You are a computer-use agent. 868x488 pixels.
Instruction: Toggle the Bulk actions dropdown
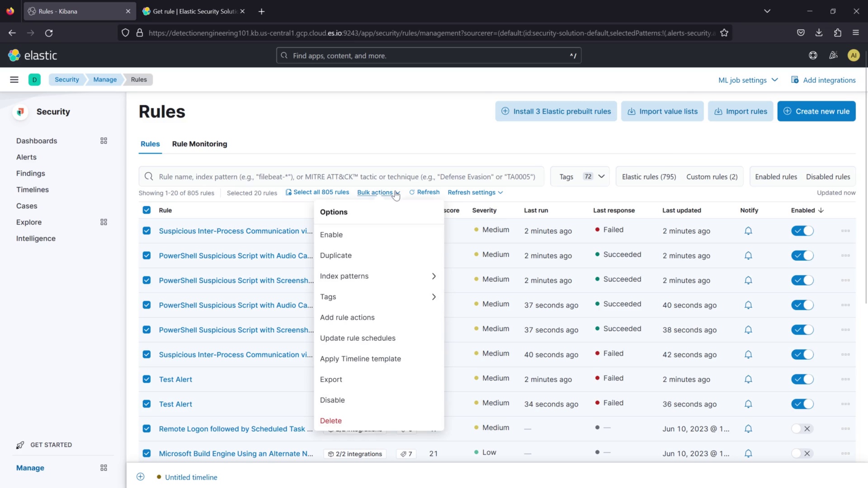(x=378, y=192)
